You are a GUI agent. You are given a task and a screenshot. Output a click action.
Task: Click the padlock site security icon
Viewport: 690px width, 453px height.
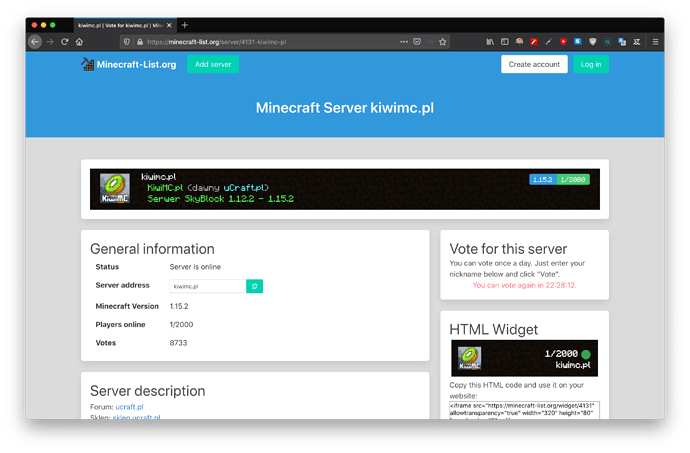pyautogui.click(x=140, y=42)
